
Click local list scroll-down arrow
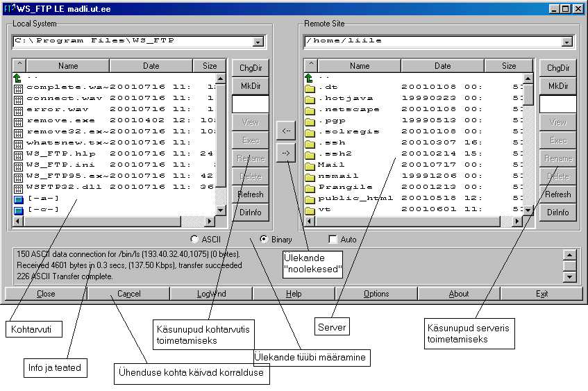point(221,210)
